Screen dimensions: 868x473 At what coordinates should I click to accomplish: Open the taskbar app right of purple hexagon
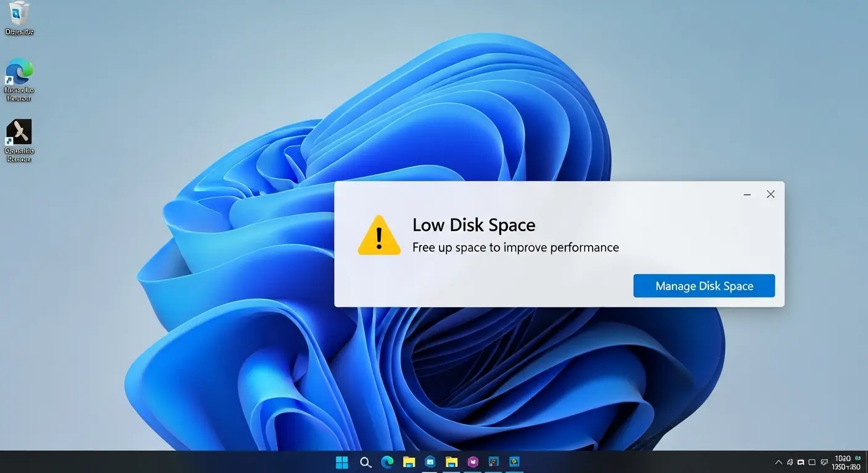(x=494, y=462)
